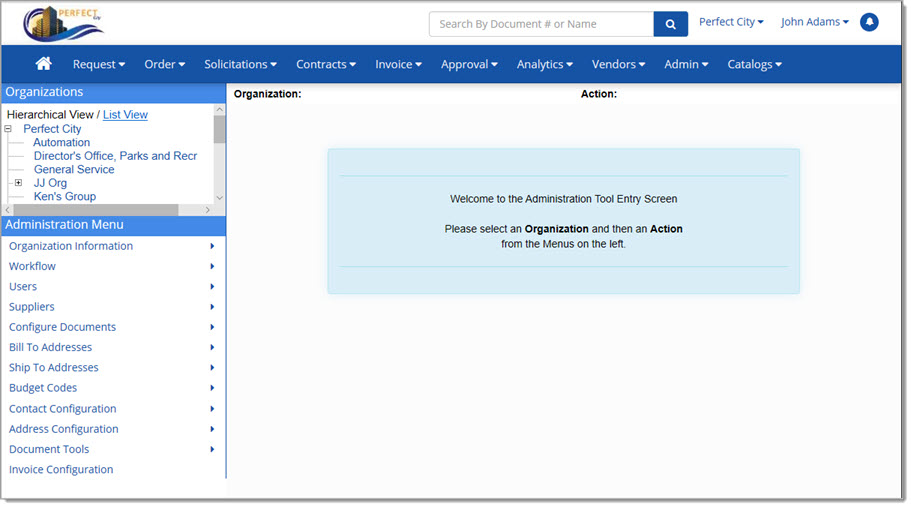Image resolution: width=911 pixels, height=507 pixels.
Task: Expand Budget Codes submenu arrow
Action: (212, 388)
